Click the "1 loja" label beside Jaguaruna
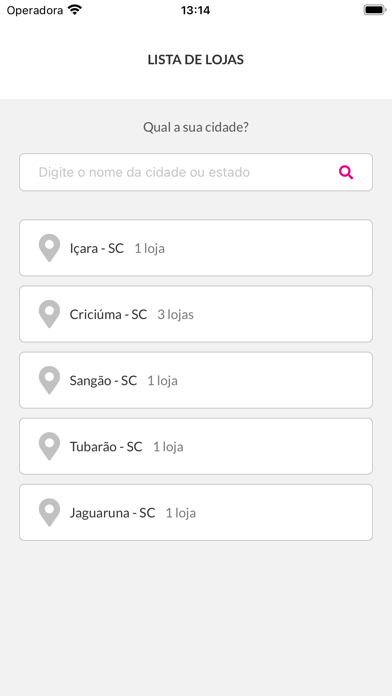The height and width of the screenshot is (696, 392). [x=181, y=513]
